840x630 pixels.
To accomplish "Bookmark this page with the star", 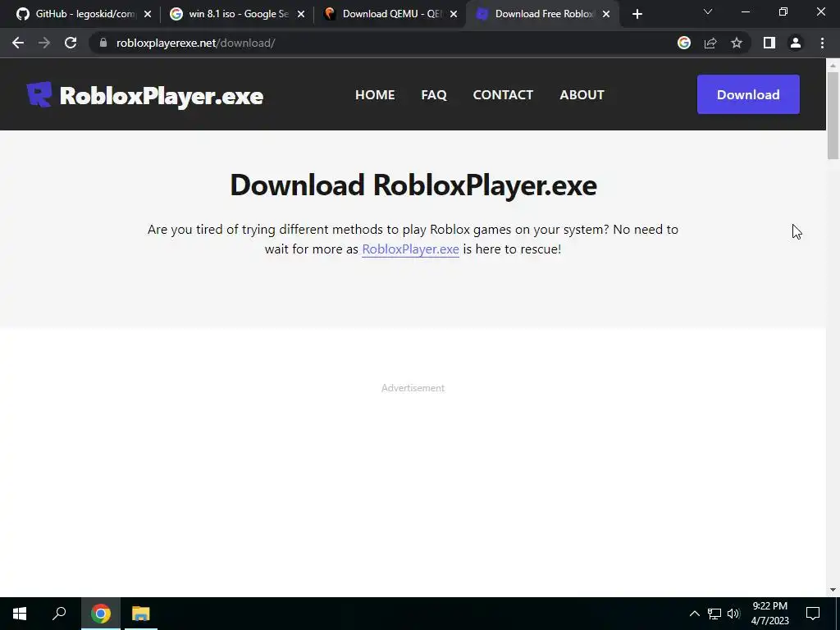I will (x=737, y=43).
